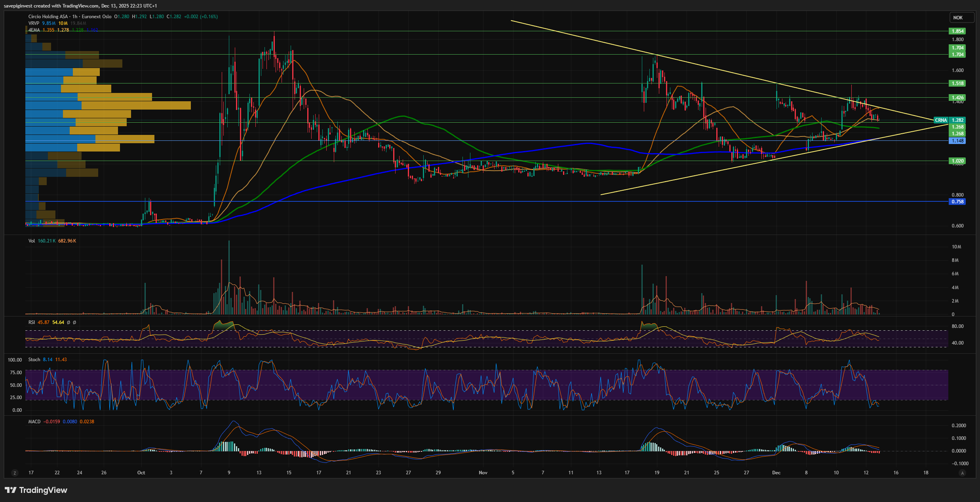Click the MACD indicator label
Image resolution: width=980 pixels, height=502 pixels.
point(34,422)
